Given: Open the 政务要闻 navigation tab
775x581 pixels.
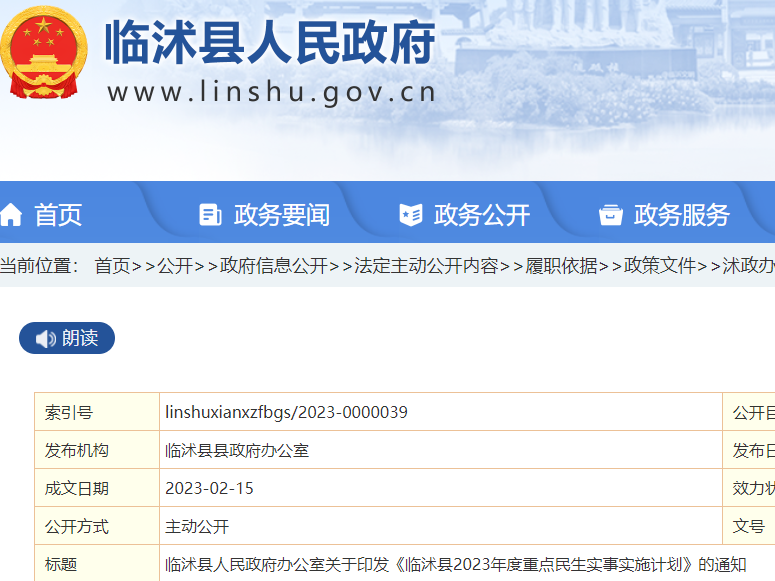Looking at the screenshot, I should [281, 214].
